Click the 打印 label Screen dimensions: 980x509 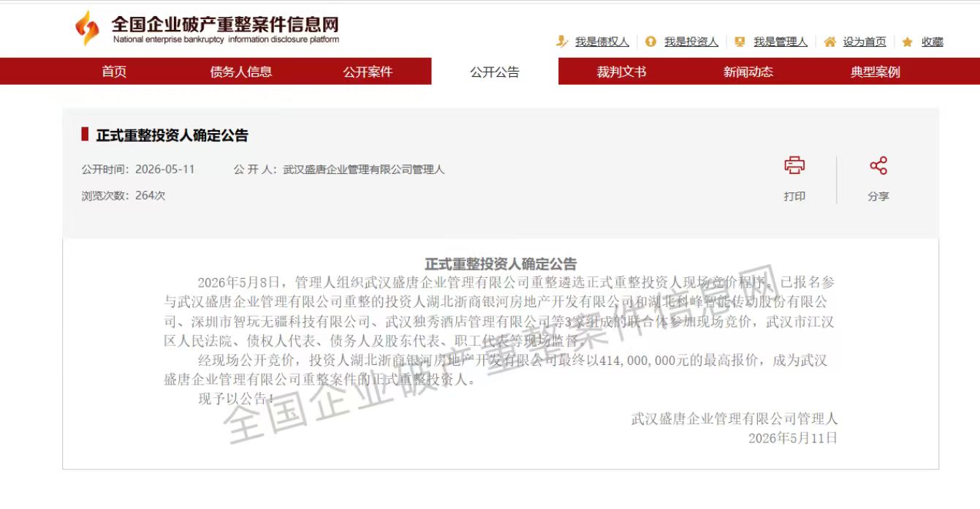click(x=794, y=196)
